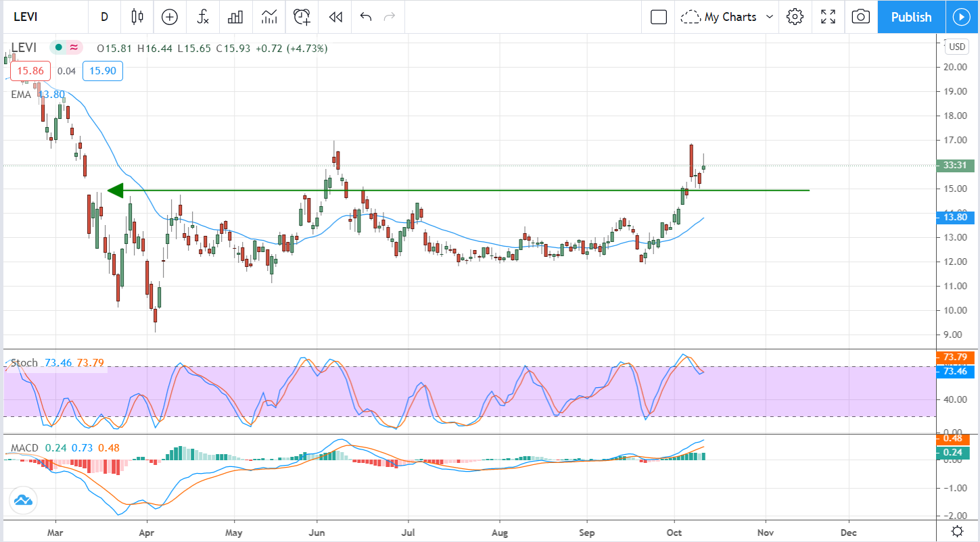Click the Publish button
980x542 pixels.
pyautogui.click(x=911, y=17)
